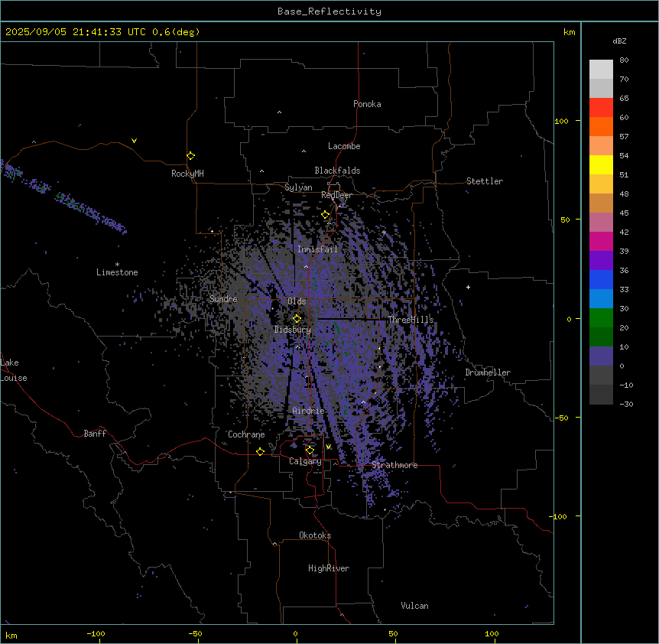
Task: Select the Limestone label
Action: (117, 272)
